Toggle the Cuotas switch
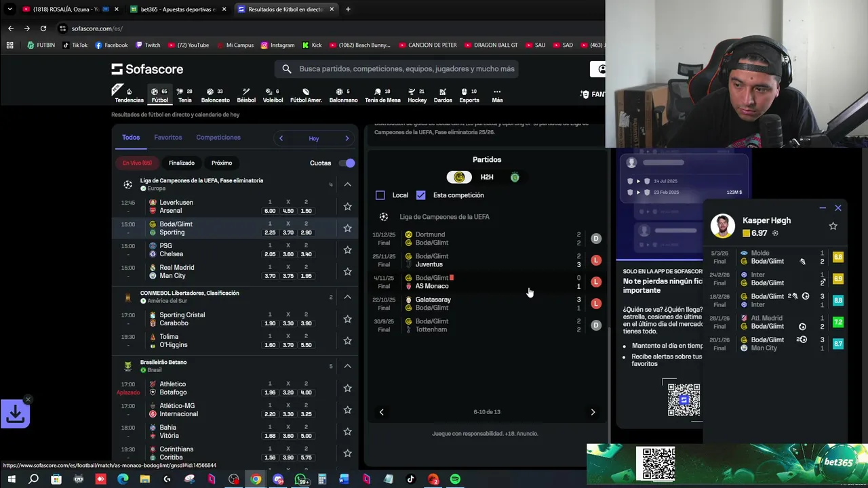The width and height of the screenshot is (868, 488). pyautogui.click(x=347, y=163)
